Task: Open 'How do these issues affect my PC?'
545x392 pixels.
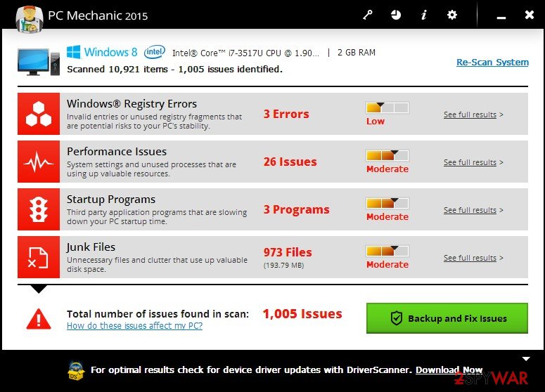Action: coord(134,326)
